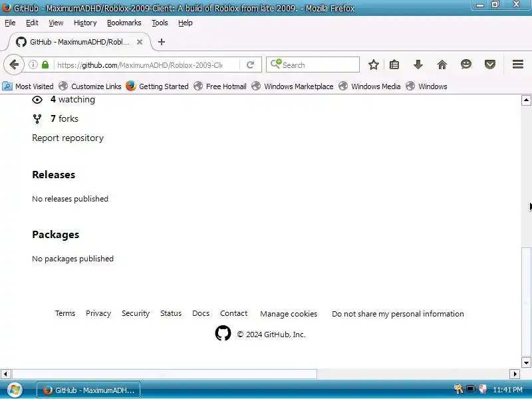Open the Firefox hamburger menu
This screenshot has width=532, height=399.
pyautogui.click(x=518, y=65)
